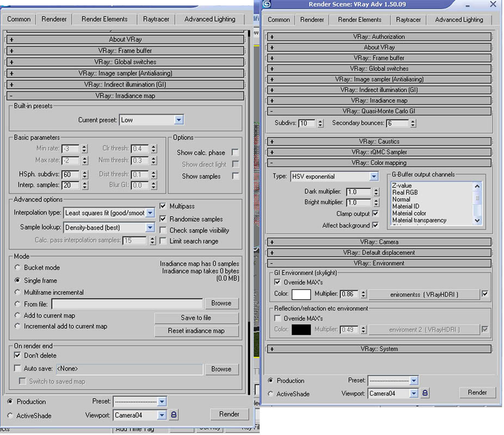Switch to Common tab in right window
The width and height of the screenshot is (504, 435).
pos(279,20)
